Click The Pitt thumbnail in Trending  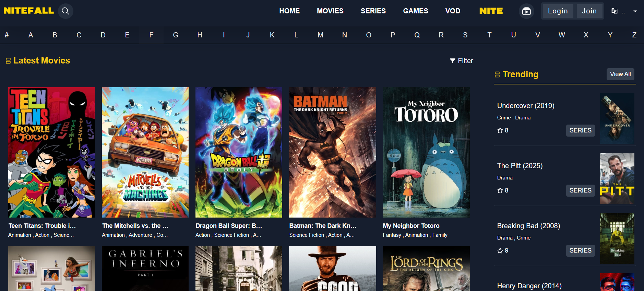tap(617, 178)
